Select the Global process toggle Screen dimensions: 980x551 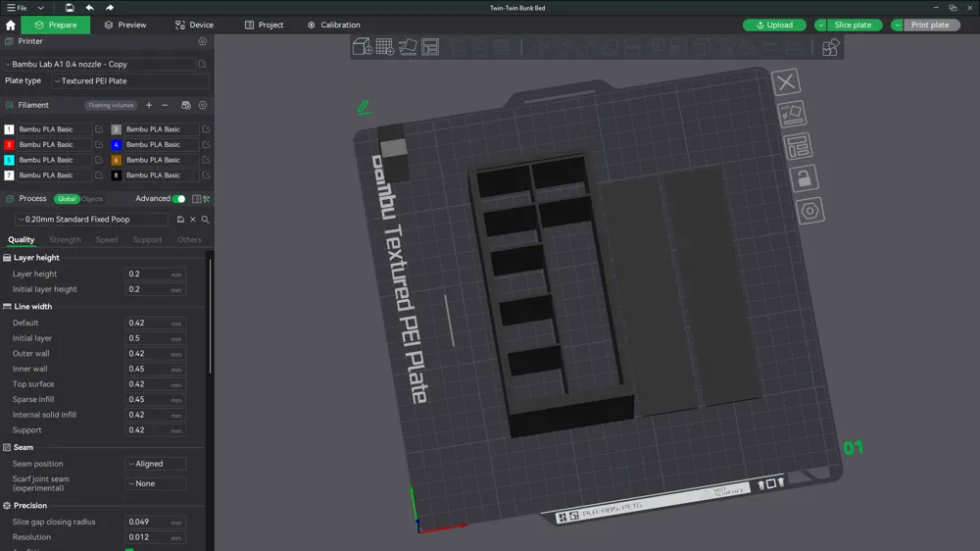click(x=67, y=199)
